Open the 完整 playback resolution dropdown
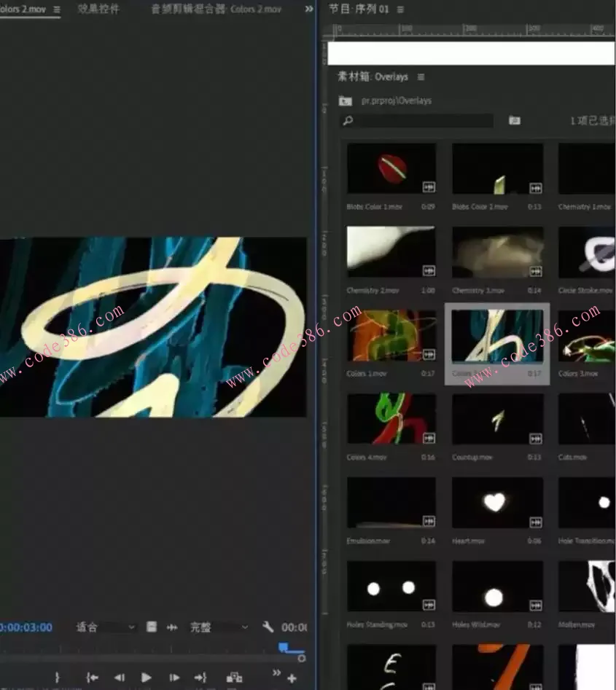 pos(219,627)
